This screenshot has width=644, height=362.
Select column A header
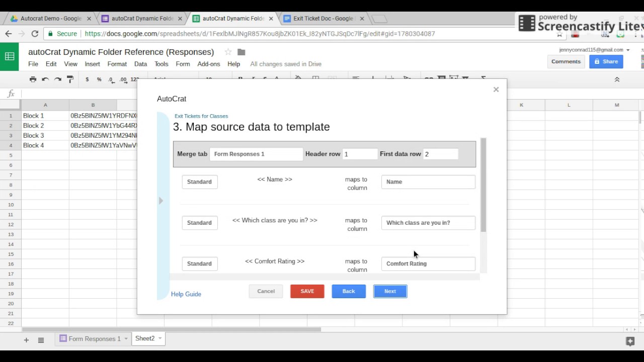point(45,105)
